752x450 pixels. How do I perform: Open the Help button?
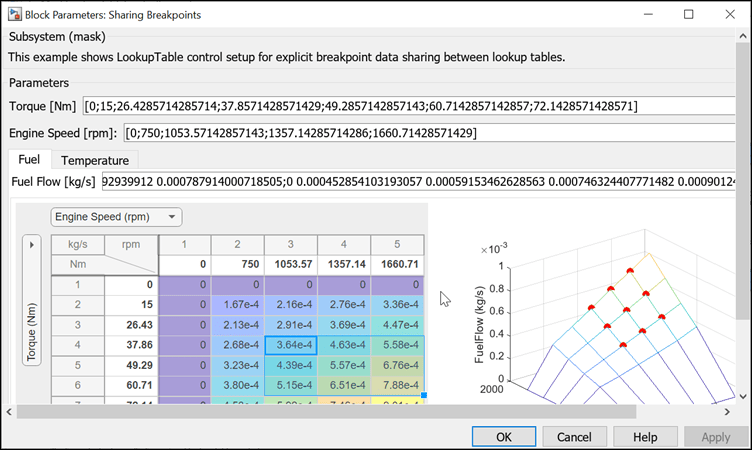pyautogui.click(x=645, y=437)
